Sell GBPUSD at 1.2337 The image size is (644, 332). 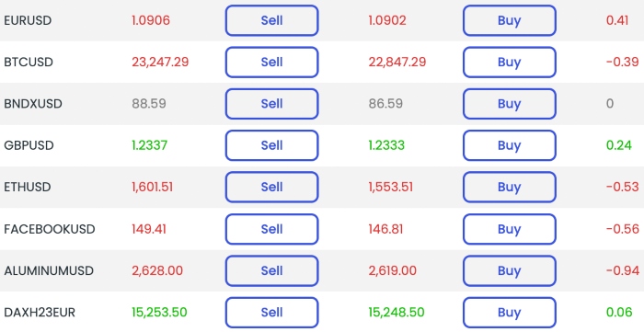[x=272, y=145]
